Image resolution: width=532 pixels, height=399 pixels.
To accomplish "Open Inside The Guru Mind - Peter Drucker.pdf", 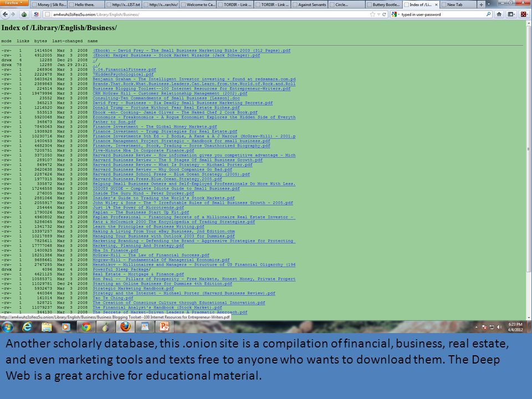I will (x=144, y=193).
